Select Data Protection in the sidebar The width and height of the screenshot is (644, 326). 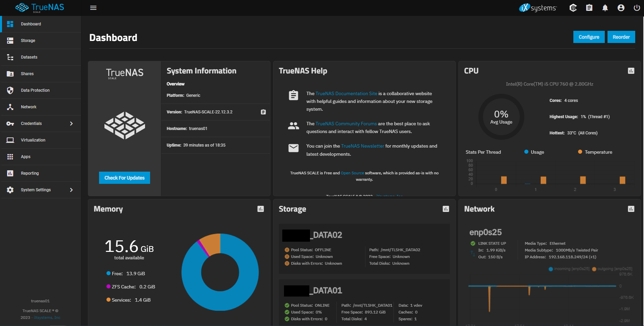point(41,90)
